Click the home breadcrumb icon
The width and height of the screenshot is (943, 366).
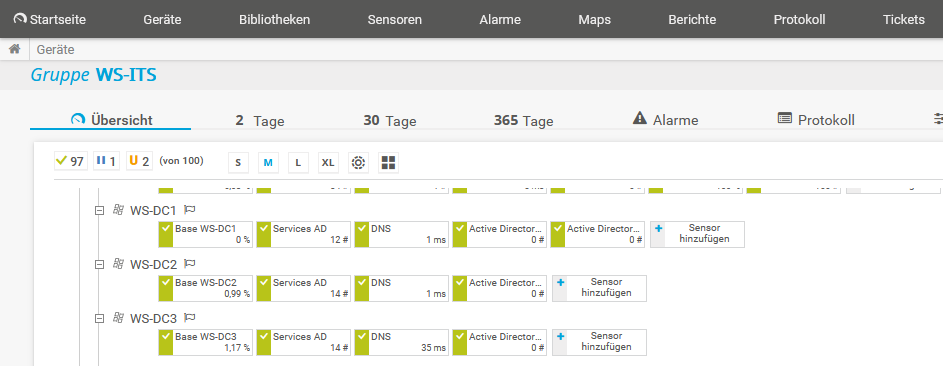pyautogui.click(x=15, y=49)
